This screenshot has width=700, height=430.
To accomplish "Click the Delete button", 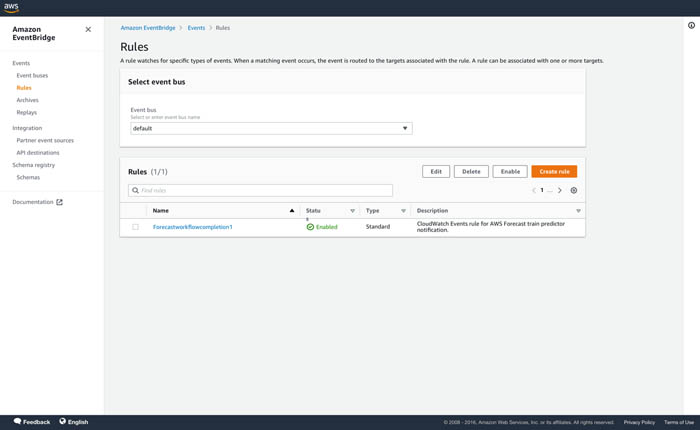I will [x=471, y=171].
